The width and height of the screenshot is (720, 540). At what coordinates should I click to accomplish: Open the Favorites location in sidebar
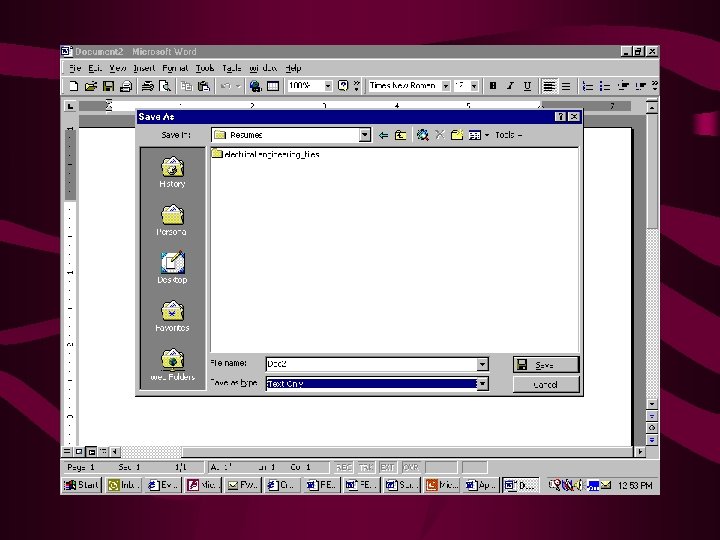coord(172,316)
